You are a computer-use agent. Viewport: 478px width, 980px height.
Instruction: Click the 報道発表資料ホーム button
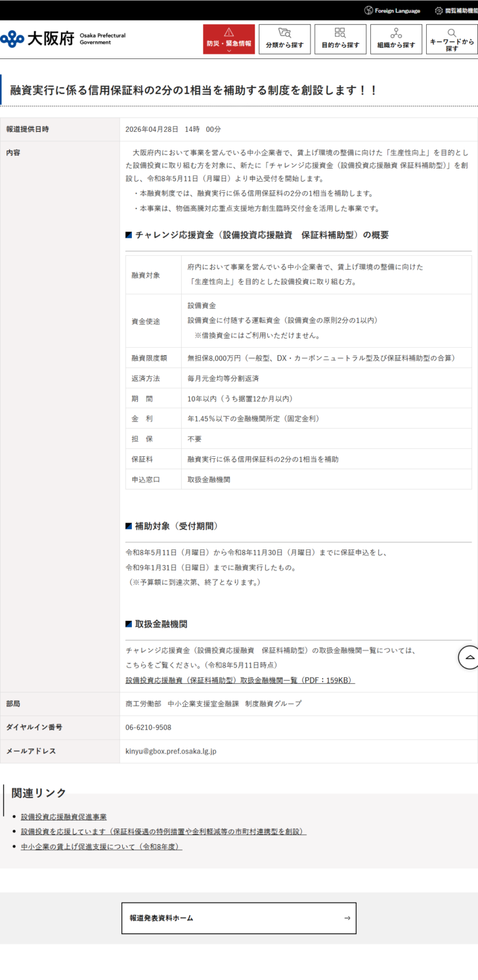pos(239,918)
